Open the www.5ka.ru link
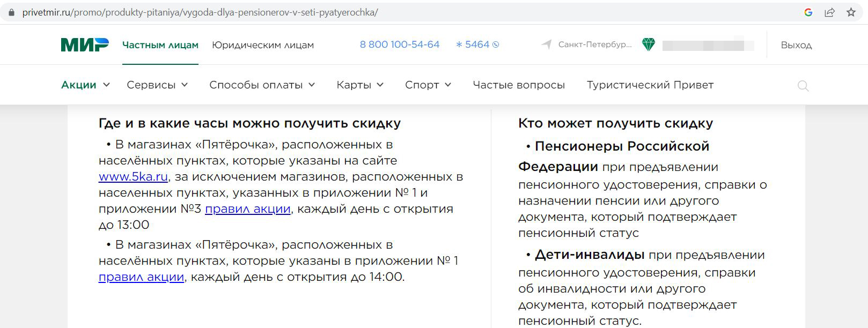 point(134,177)
